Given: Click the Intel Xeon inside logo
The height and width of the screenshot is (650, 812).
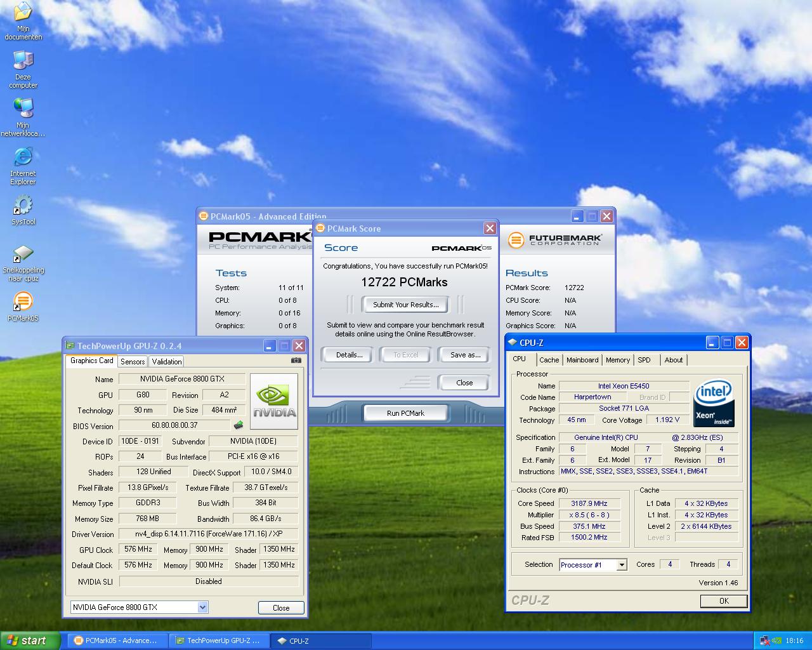Looking at the screenshot, I should (x=714, y=403).
